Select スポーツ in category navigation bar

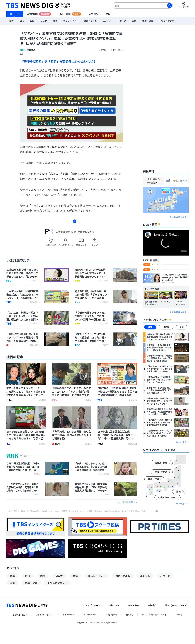pyautogui.click(x=122, y=21)
